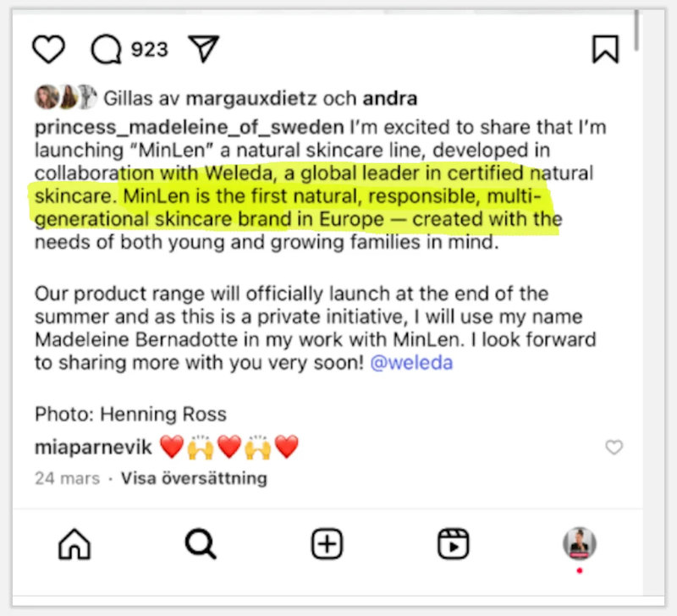Open the Search tab
677x616 pixels.
201,544
